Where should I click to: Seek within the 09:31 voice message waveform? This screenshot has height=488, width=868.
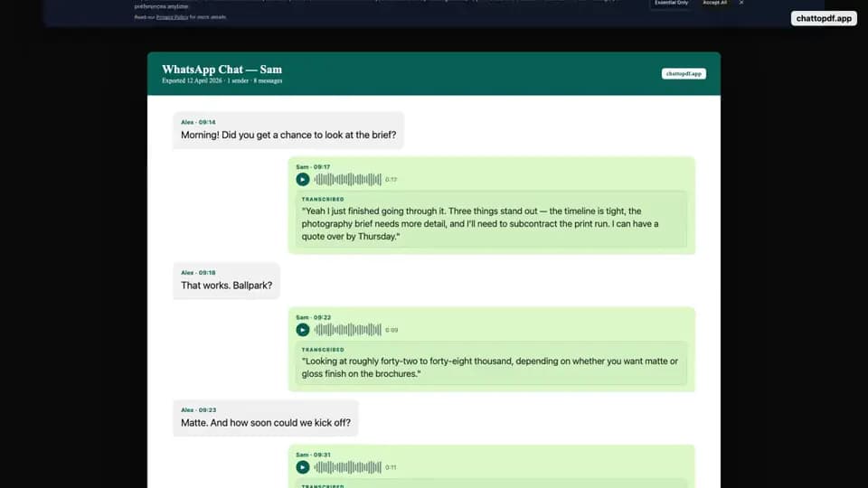coord(347,467)
